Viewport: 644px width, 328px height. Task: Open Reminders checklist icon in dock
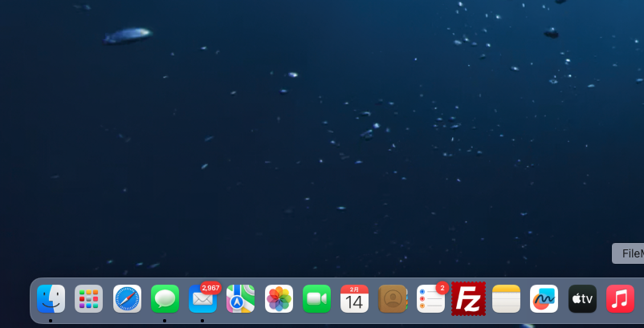430,301
